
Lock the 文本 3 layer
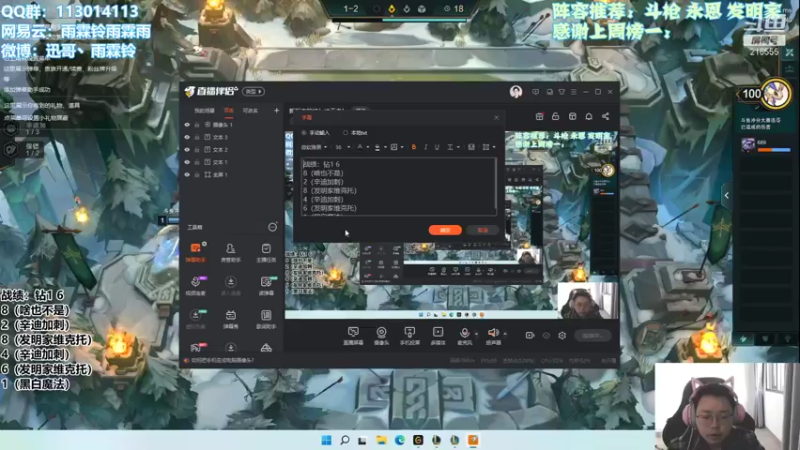(x=196, y=137)
